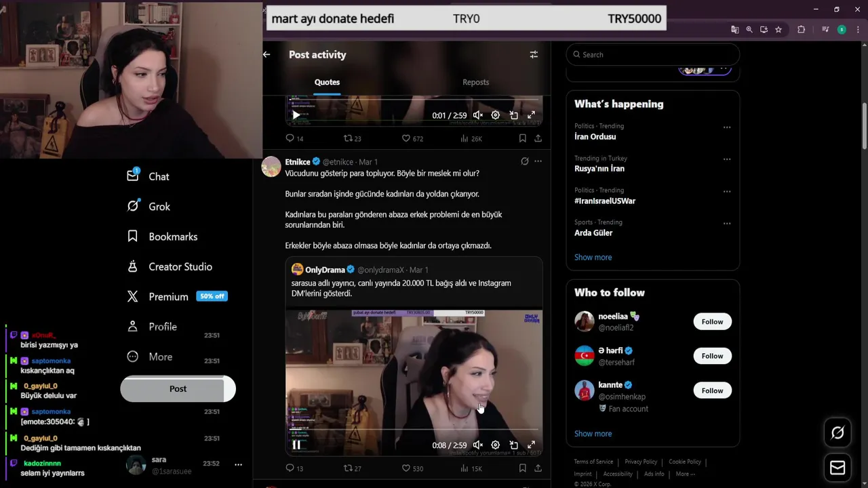The image size is (868, 488).
Task: Pause the 0:08 video
Action: pyautogui.click(x=296, y=445)
